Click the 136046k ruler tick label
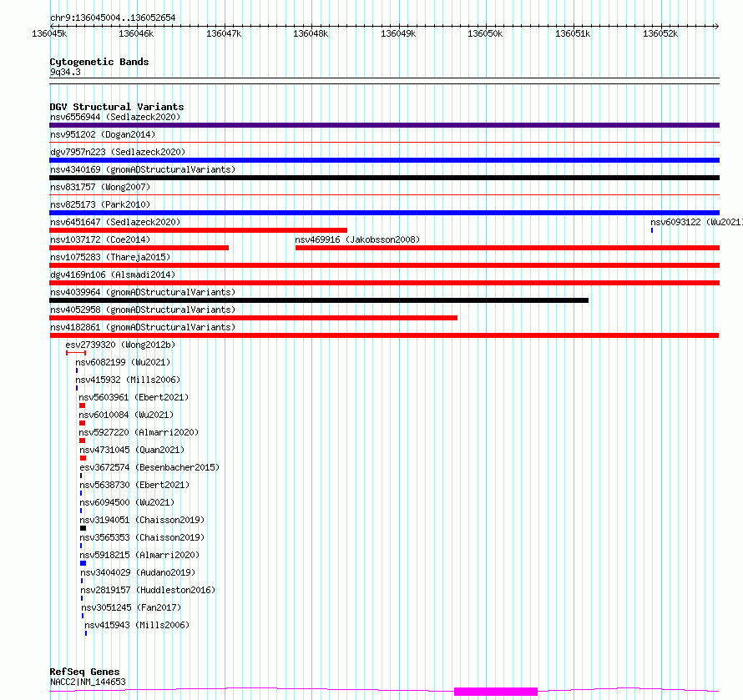 136,33
